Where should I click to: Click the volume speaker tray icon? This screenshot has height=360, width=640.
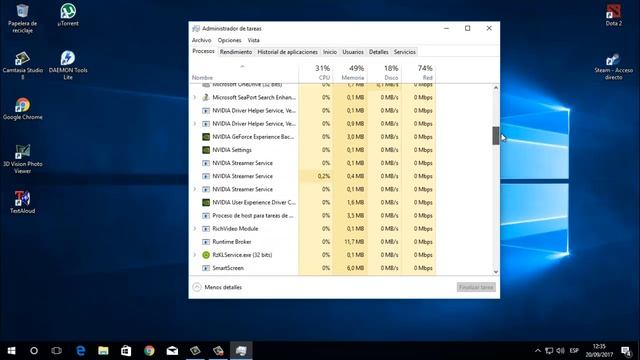[x=560, y=351]
